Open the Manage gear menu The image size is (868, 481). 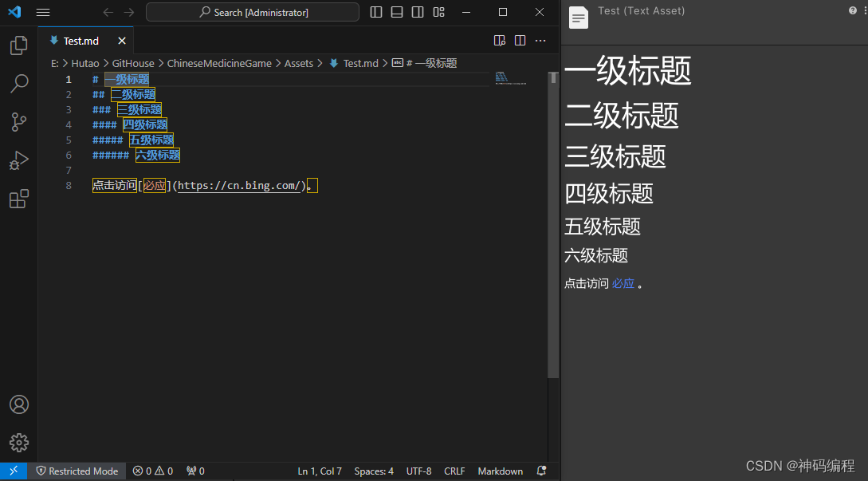(x=19, y=443)
